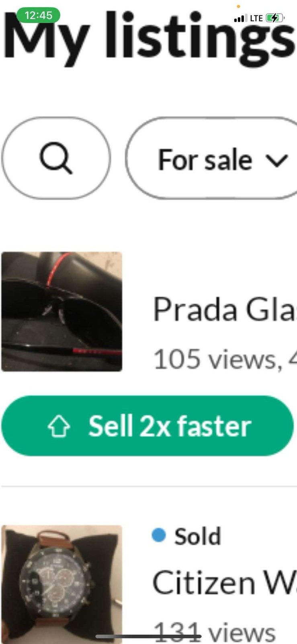Tap the My listings page heading
This screenshot has height=644, width=297.
pyautogui.click(x=150, y=36)
